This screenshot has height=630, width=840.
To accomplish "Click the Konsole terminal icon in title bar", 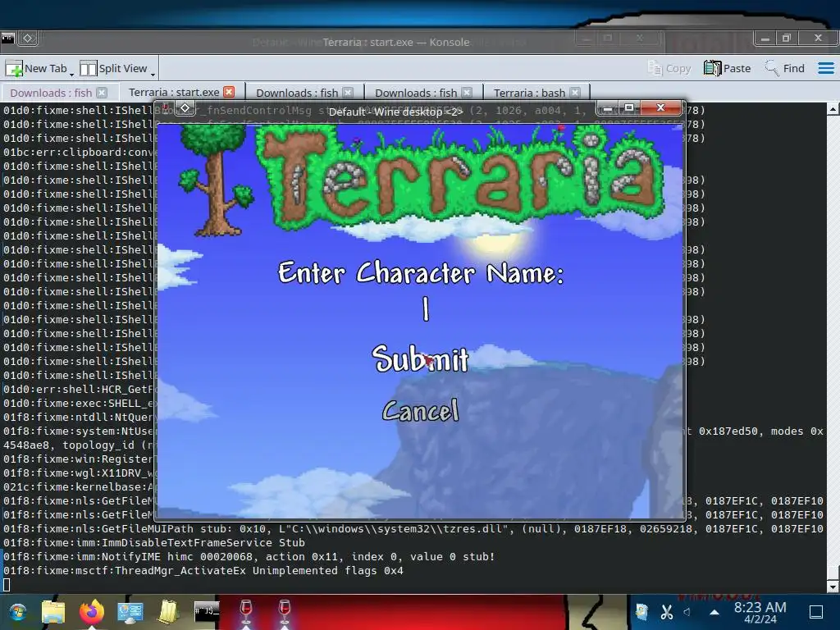I will 7,38.
